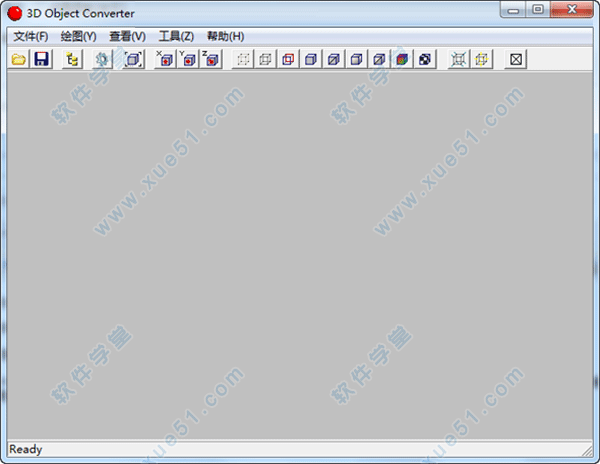Open a file with the folder icon
Viewport: 600px width, 464px height.
coord(19,59)
